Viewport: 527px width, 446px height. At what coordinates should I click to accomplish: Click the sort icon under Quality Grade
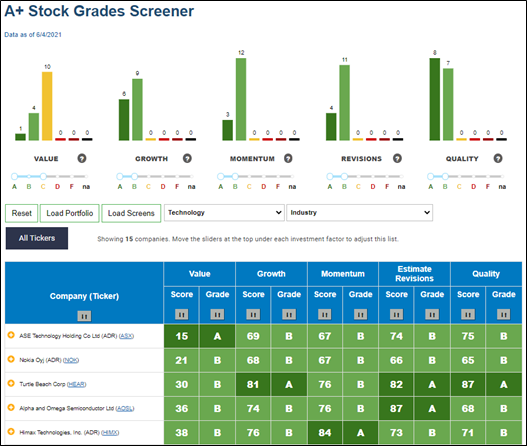503,315
